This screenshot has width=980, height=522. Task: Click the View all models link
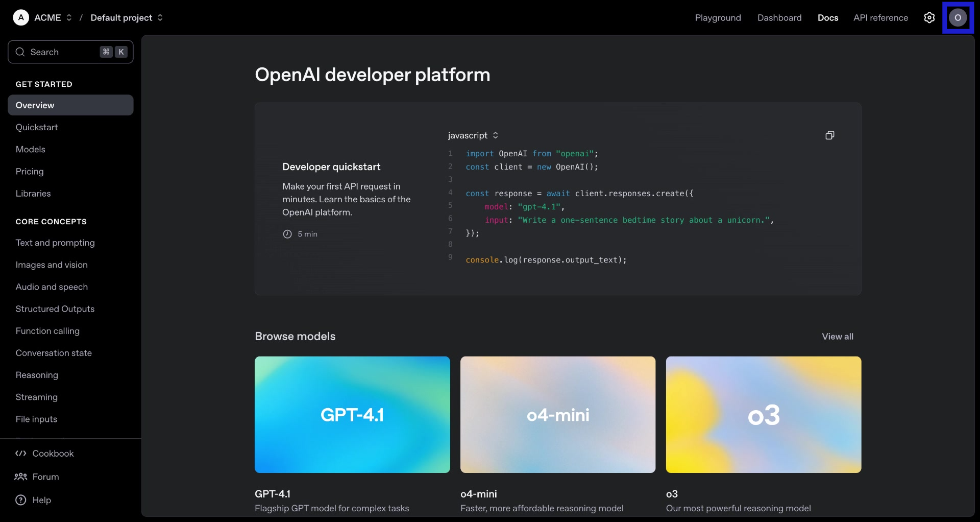[x=838, y=336]
